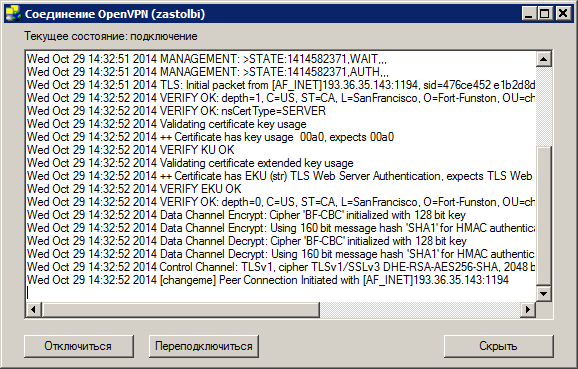This screenshot has width=578, height=369.
Task: Minimize the OpenVPN connection window
Action: pos(529,14)
